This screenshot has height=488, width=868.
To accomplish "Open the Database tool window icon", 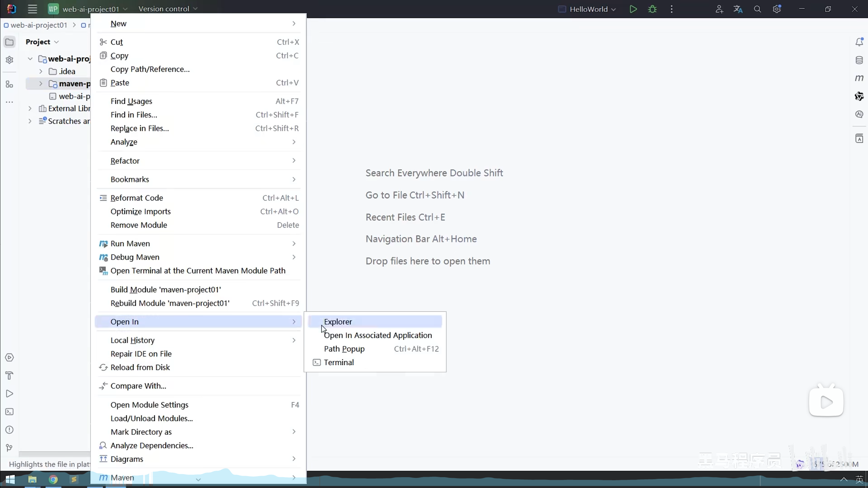I will click(859, 60).
